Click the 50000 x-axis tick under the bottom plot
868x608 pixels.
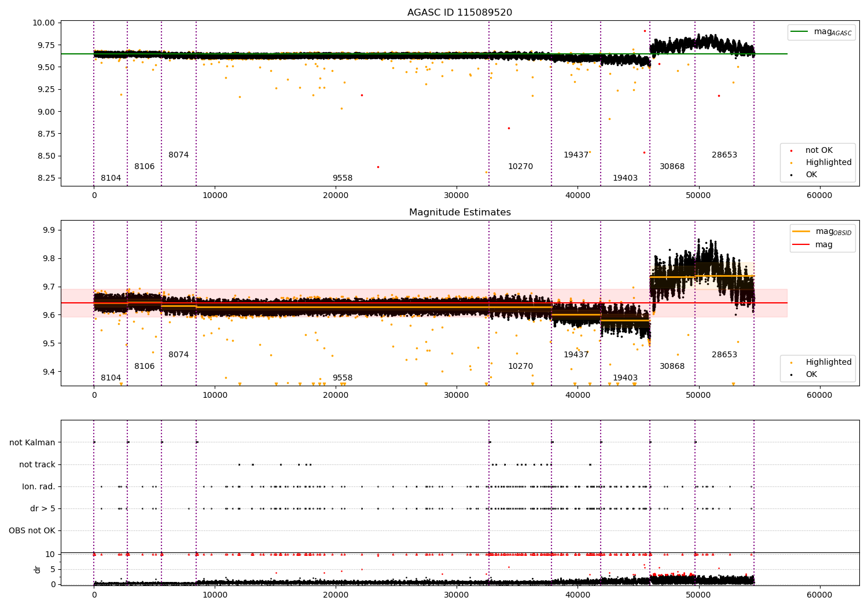click(698, 595)
